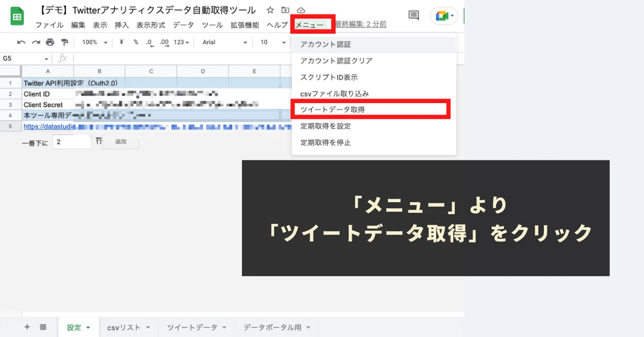Click the formula bar input

(x=268, y=58)
